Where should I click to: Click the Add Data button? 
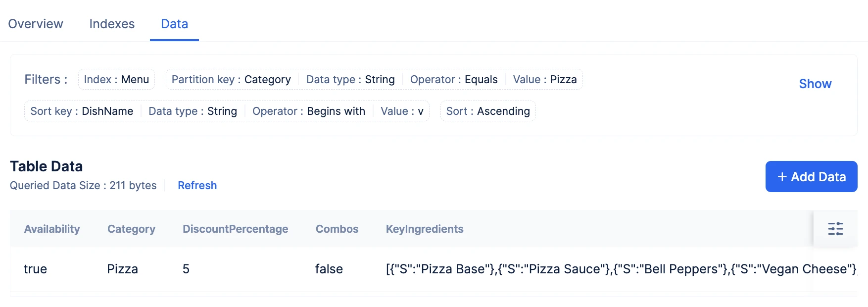pyautogui.click(x=811, y=176)
